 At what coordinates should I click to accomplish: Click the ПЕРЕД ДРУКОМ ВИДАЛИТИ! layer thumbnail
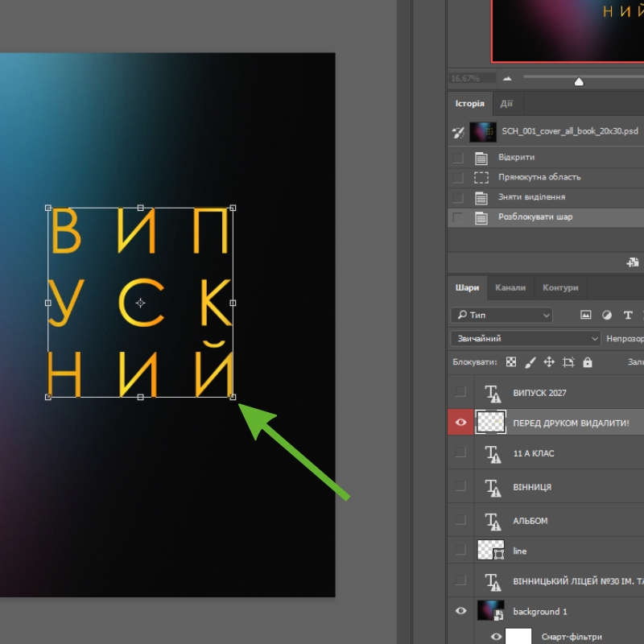coord(490,422)
